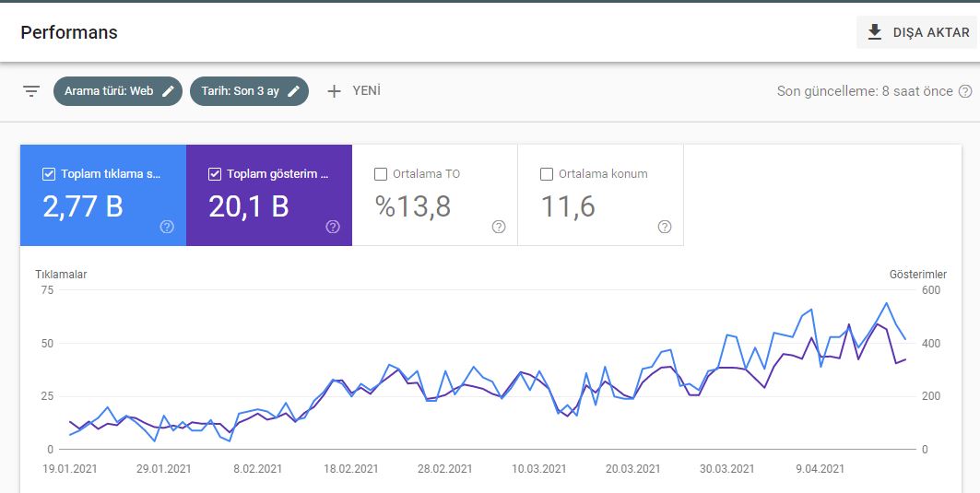Click help icon in Ortalama konum card

(x=665, y=227)
